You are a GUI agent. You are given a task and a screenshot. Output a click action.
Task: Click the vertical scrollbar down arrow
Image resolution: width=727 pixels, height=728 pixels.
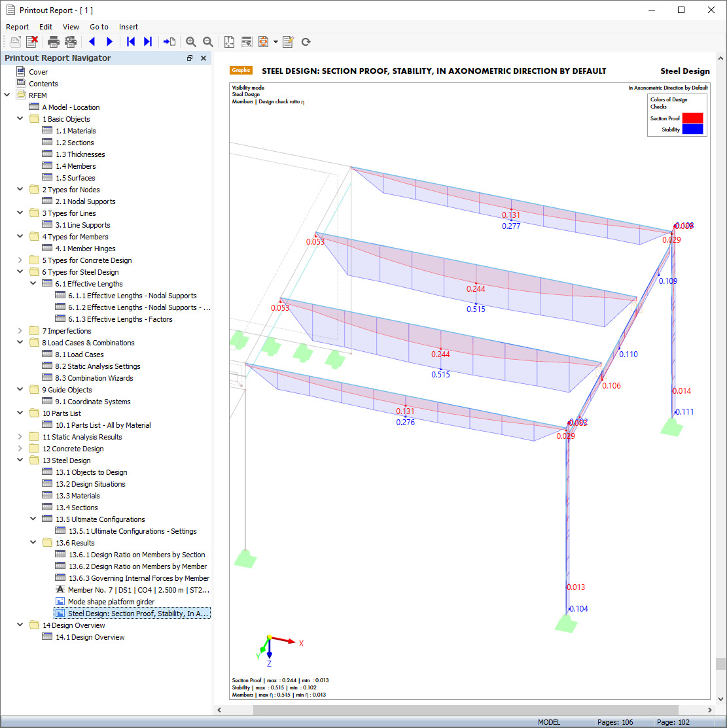pyautogui.click(x=720, y=699)
